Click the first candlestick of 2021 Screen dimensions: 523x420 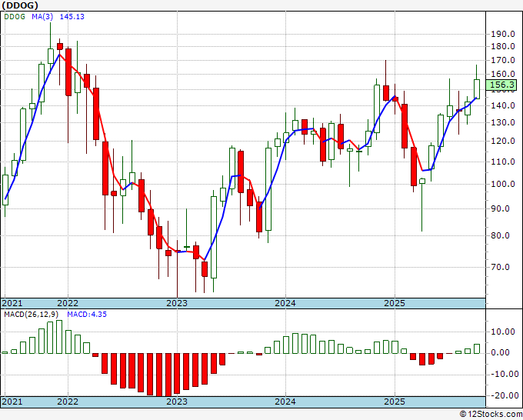pos(5,190)
